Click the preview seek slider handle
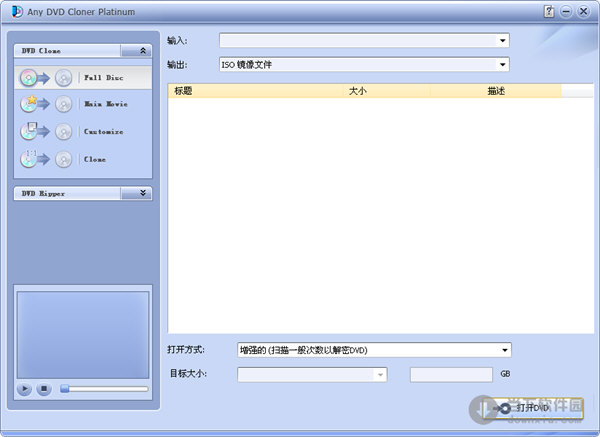600x437 pixels. click(x=65, y=389)
